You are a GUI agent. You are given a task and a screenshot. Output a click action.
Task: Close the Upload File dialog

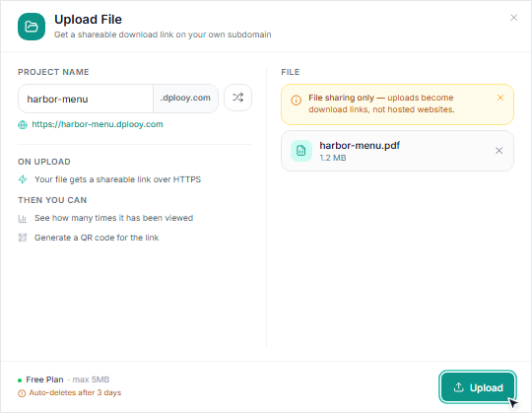point(513,18)
